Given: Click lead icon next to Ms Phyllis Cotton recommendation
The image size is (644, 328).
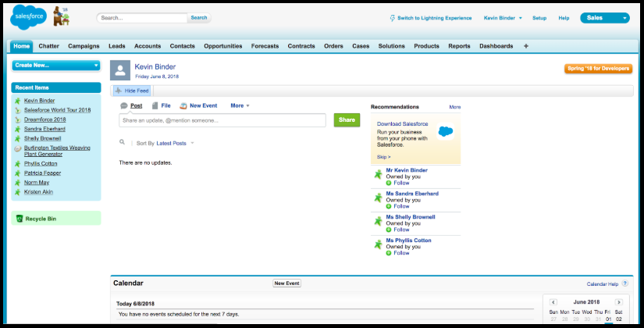Looking at the screenshot, I should click(x=378, y=244).
